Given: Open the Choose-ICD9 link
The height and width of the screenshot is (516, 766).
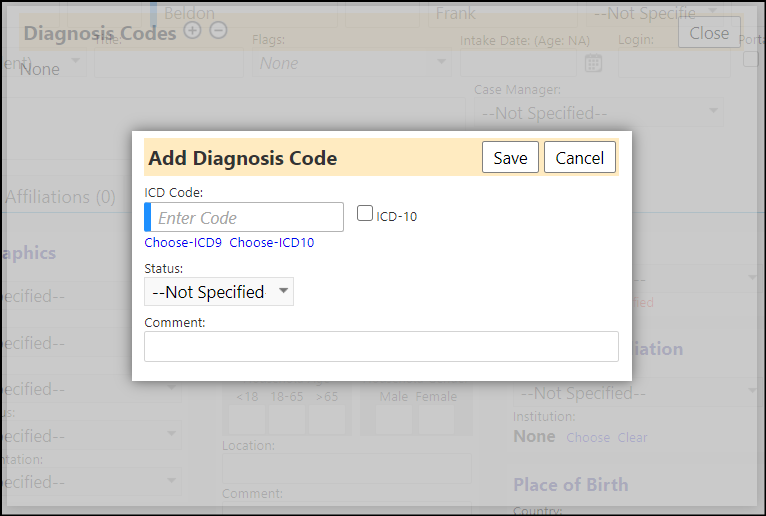Looking at the screenshot, I should [x=183, y=242].
